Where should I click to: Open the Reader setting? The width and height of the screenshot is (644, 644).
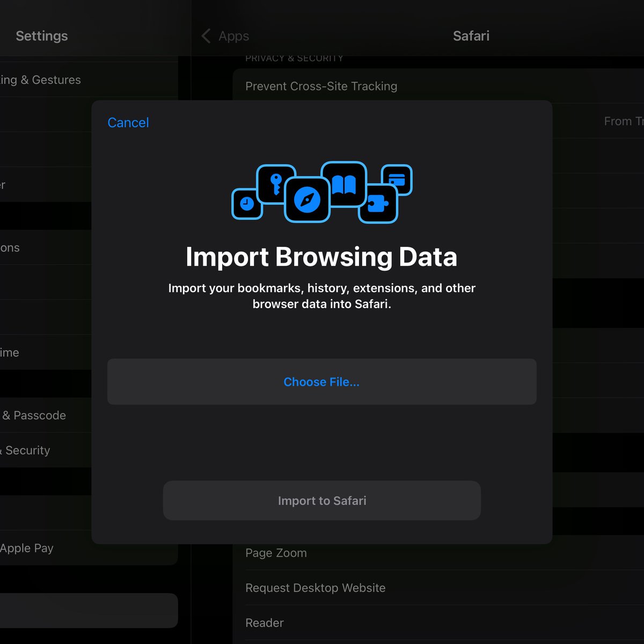click(x=264, y=623)
